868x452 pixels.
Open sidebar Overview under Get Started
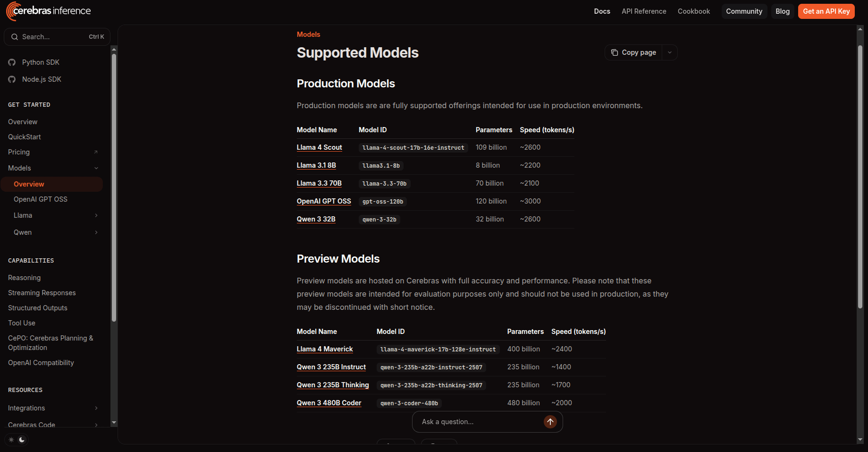pos(23,122)
